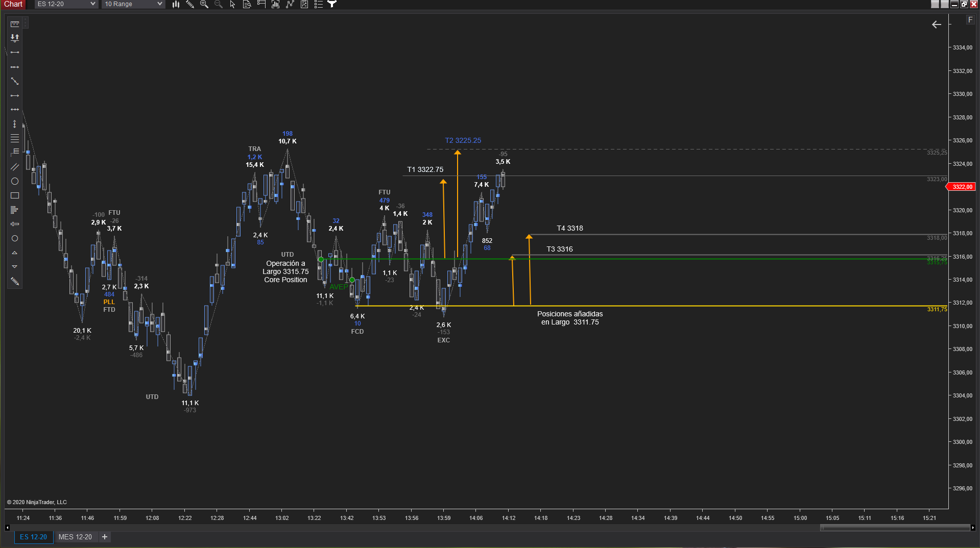
Task: Open the bar type icon in top toolbar
Action: [x=176, y=4]
